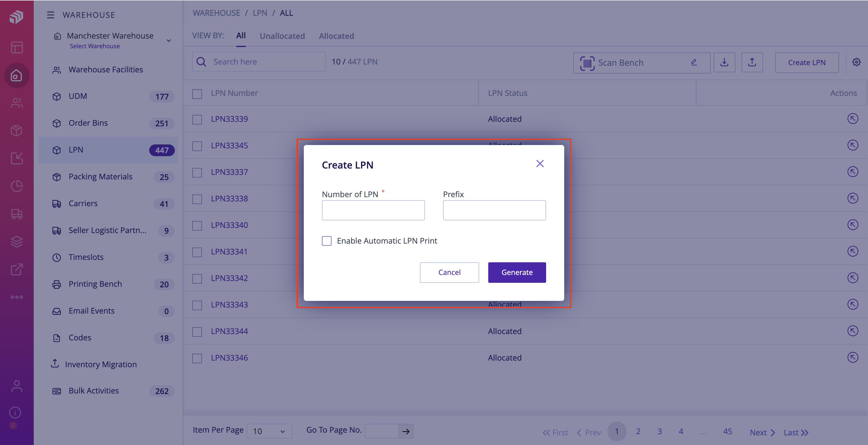Open action arrow icon for LPN33344
Image resolution: width=868 pixels, height=445 pixels.
point(853,331)
